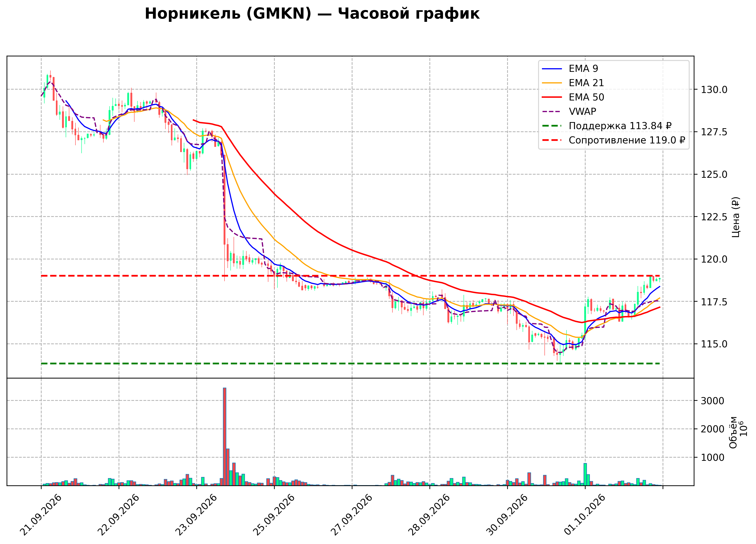This screenshot has width=756, height=544.
Task: Click the tall green volume bar at 01.10.2026
Action: point(585,474)
